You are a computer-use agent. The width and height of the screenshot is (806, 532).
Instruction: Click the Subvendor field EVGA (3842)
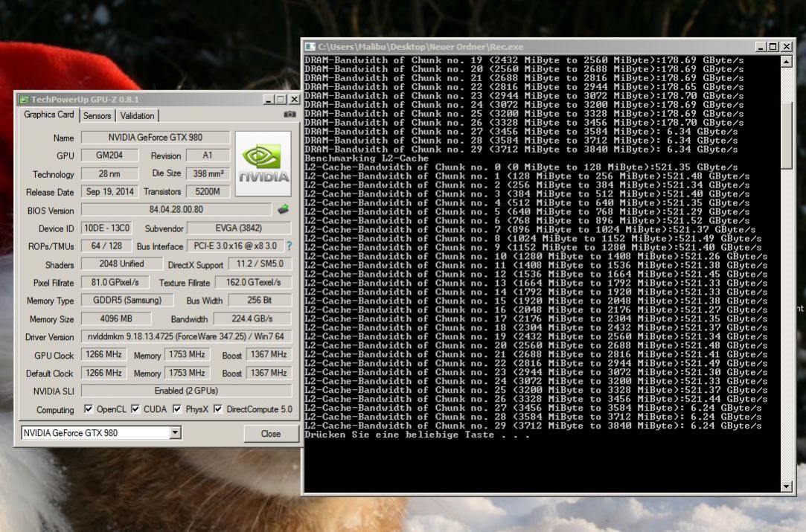[x=238, y=228]
